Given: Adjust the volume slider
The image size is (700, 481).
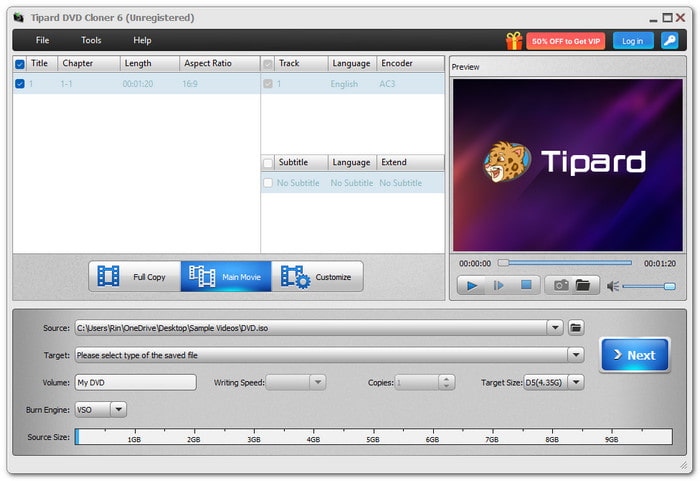Looking at the screenshot, I should 649,286.
